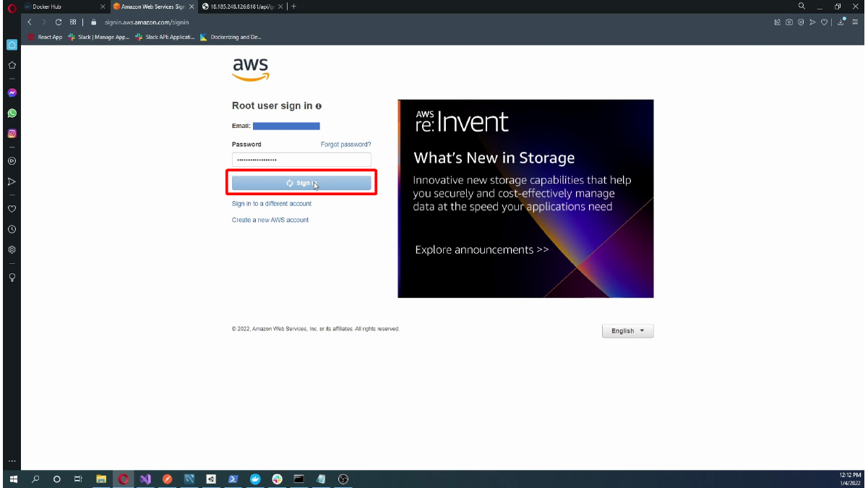Open PowerShell from taskbar
868x488 pixels.
pos(233,479)
